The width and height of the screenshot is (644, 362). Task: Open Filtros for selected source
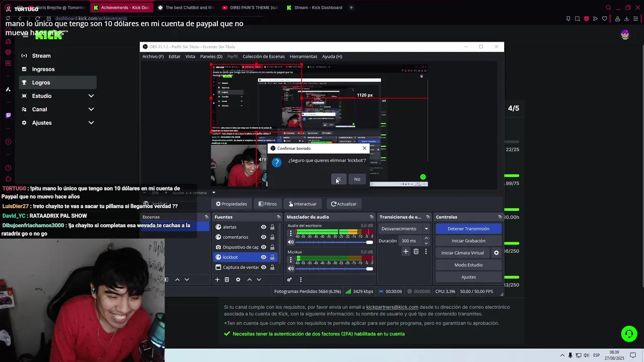click(x=268, y=204)
